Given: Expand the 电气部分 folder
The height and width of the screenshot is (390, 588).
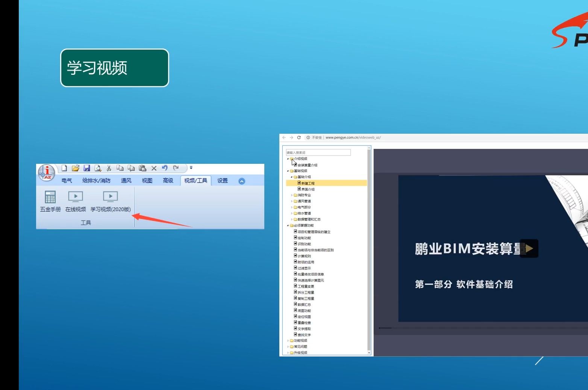Looking at the screenshot, I should tap(292, 207).
